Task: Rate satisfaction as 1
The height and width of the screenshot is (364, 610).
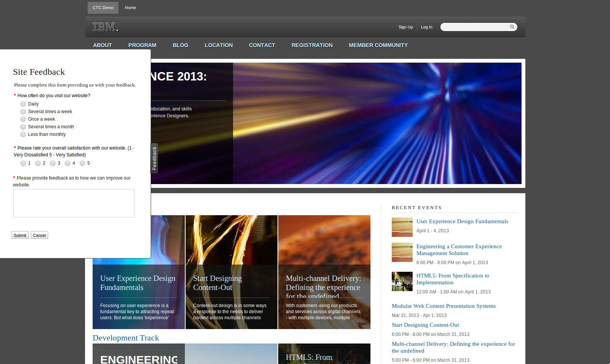Action: (x=23, y=163)
